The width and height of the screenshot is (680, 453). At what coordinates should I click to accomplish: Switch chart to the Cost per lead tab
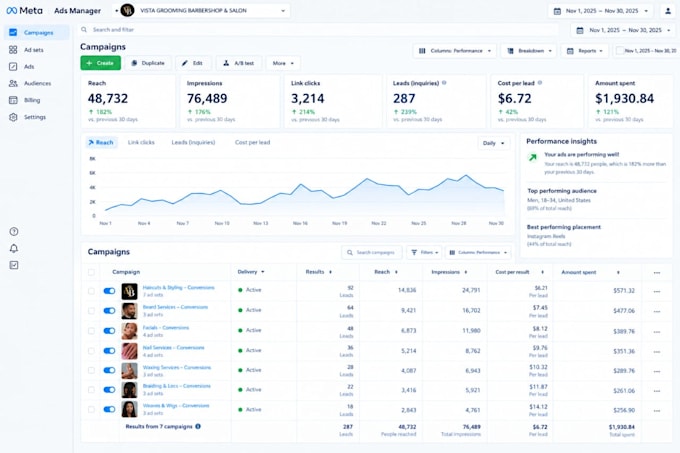[x=252, y=142]
